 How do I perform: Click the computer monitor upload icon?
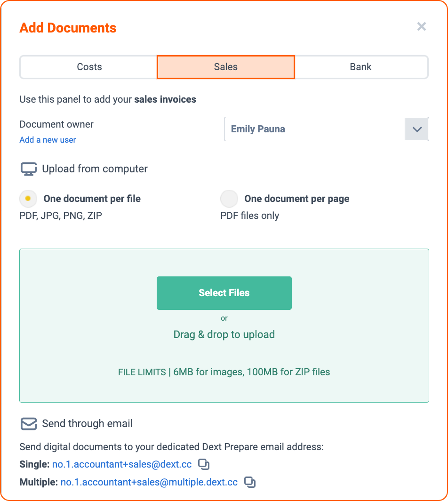click(29, 169)
